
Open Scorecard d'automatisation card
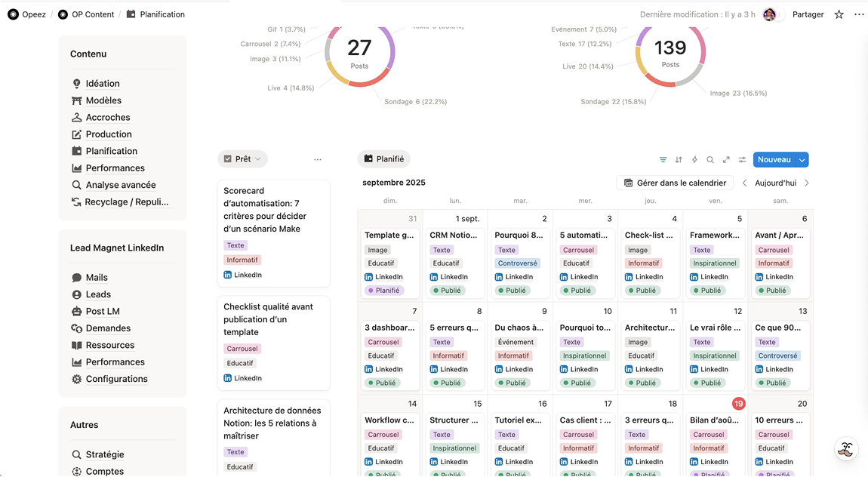click(x=273, y=232)
